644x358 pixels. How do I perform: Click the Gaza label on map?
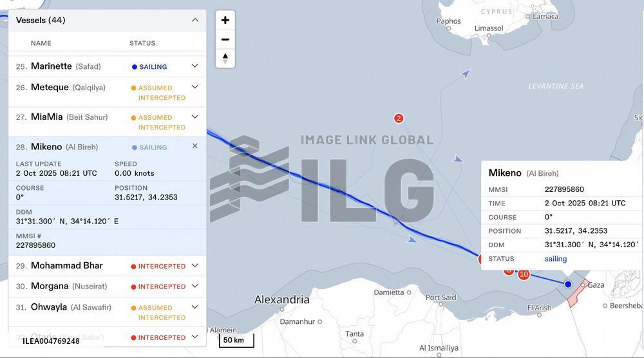coord(596,285)
